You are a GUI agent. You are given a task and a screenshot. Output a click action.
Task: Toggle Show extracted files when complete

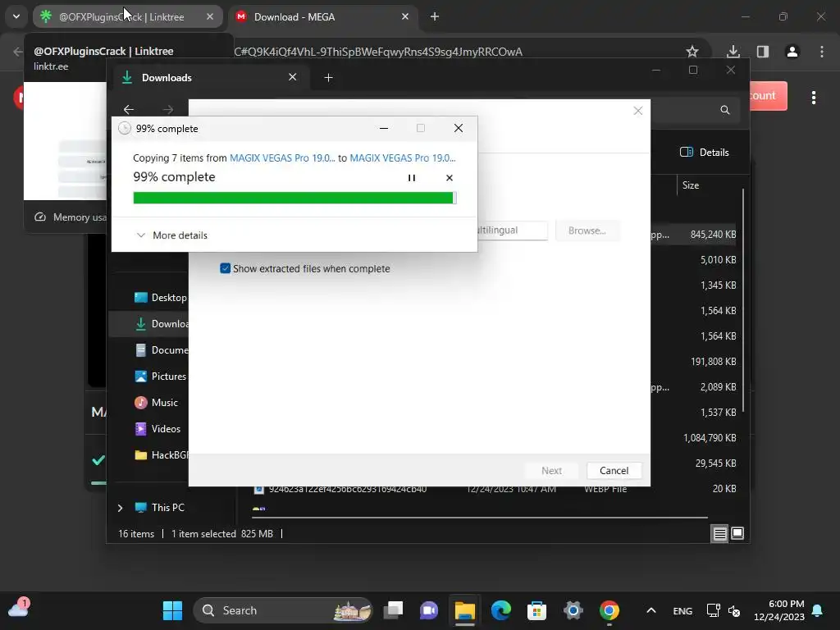pos(226,268)
